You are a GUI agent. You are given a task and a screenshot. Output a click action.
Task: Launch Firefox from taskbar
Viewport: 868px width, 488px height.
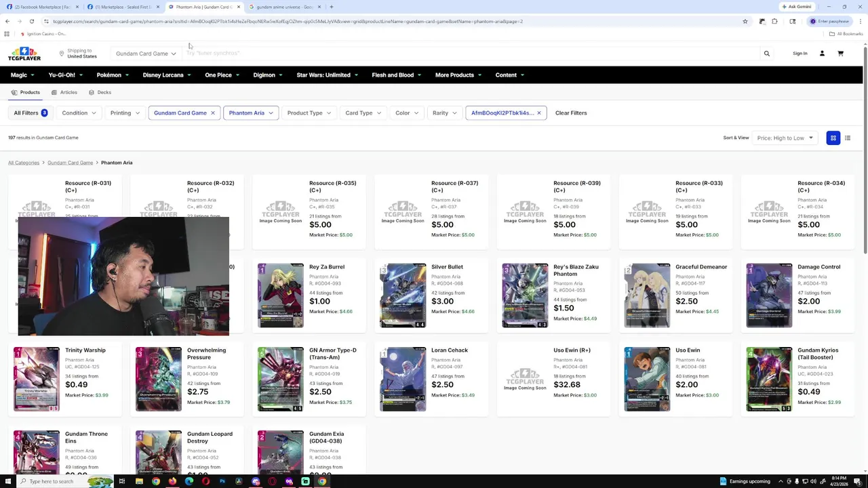172,481
